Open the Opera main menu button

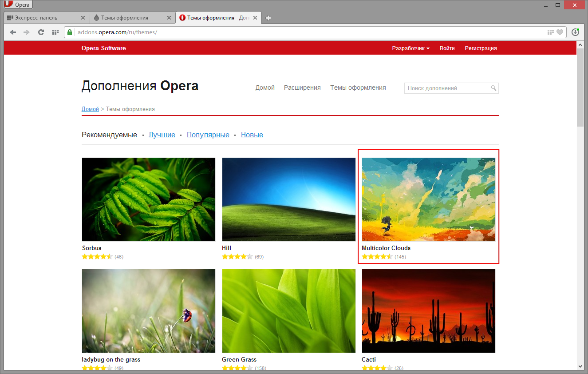[18, 5]
